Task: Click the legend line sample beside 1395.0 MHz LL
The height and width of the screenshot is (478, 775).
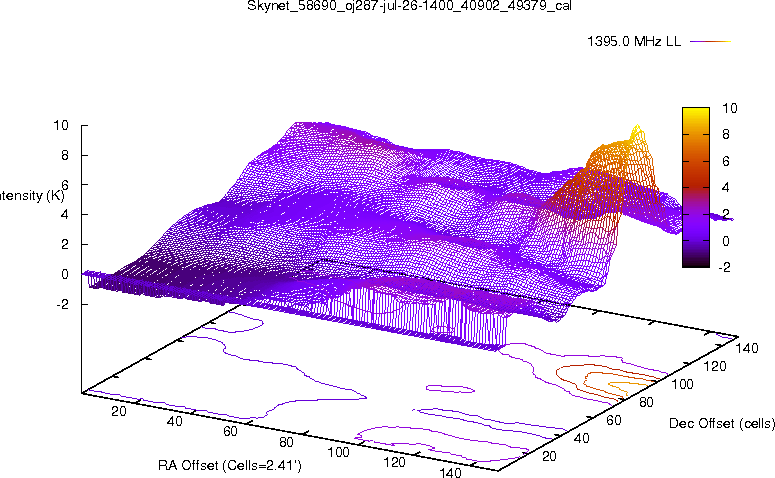Action: point(710,42)
